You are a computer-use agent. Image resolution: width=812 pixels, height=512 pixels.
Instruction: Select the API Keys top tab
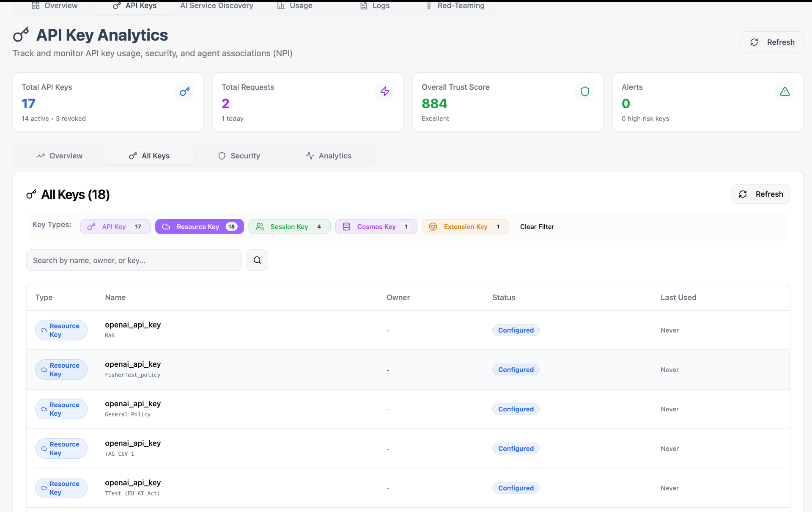[x=134, y=6]
